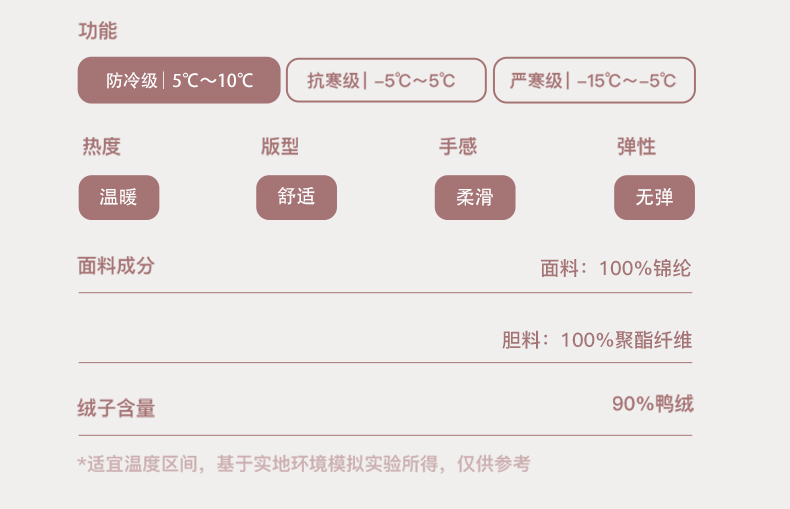Click the 胆料：100%聚酯纤维 text
Viewport: 790px width, 509px height.
[x=596, y=340]
